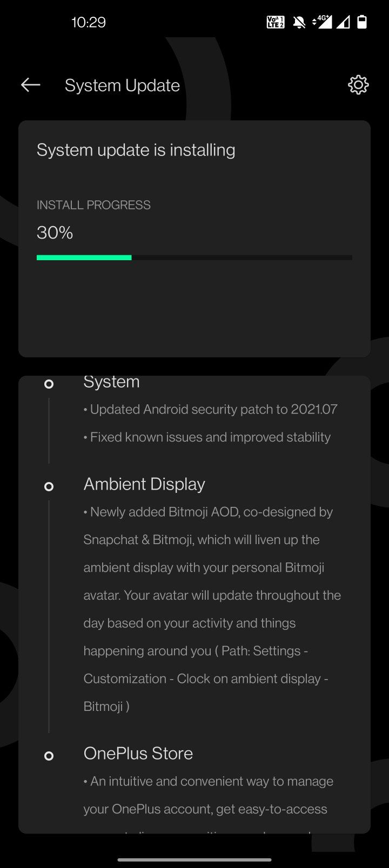Tap the Android security patch 2021.07 line
The height and width of the screenshot is (868, 389).
211,409
